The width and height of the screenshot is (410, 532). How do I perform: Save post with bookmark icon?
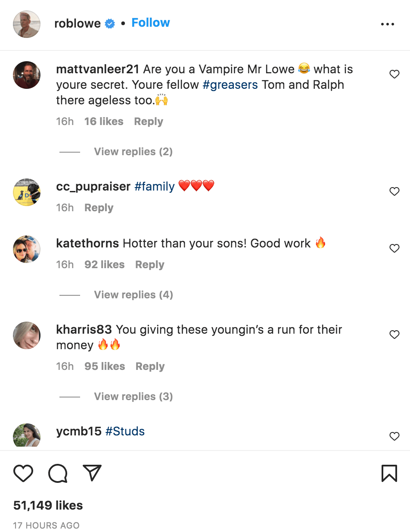click(389, 473)
